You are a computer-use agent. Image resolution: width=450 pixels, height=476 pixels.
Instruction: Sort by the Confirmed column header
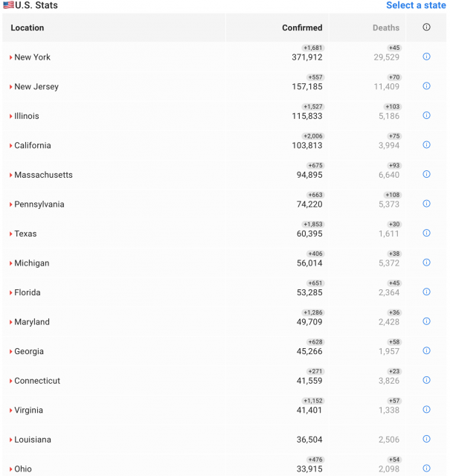(x=302, y=28)
